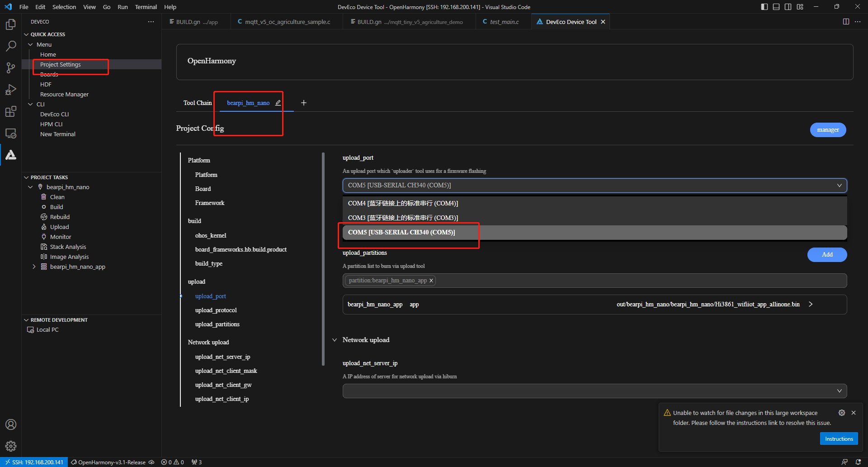Expand the bearpi_hm_nano_app task node
Image resolution: width=868 pixels, height=467 pixels.
[x=34, y=267]
